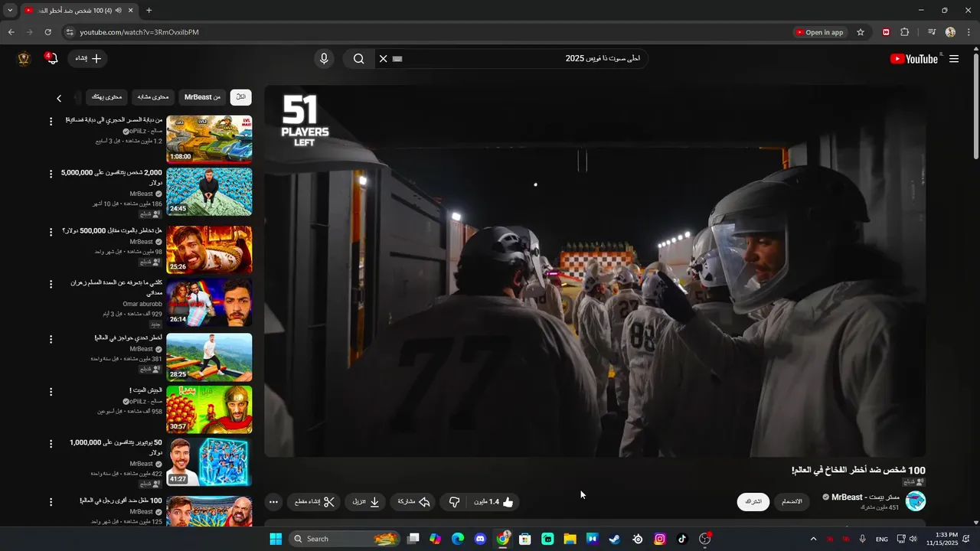Show hidden system tray icons chevron
Viewport: 980px width, 551px height.
(813, 539)
